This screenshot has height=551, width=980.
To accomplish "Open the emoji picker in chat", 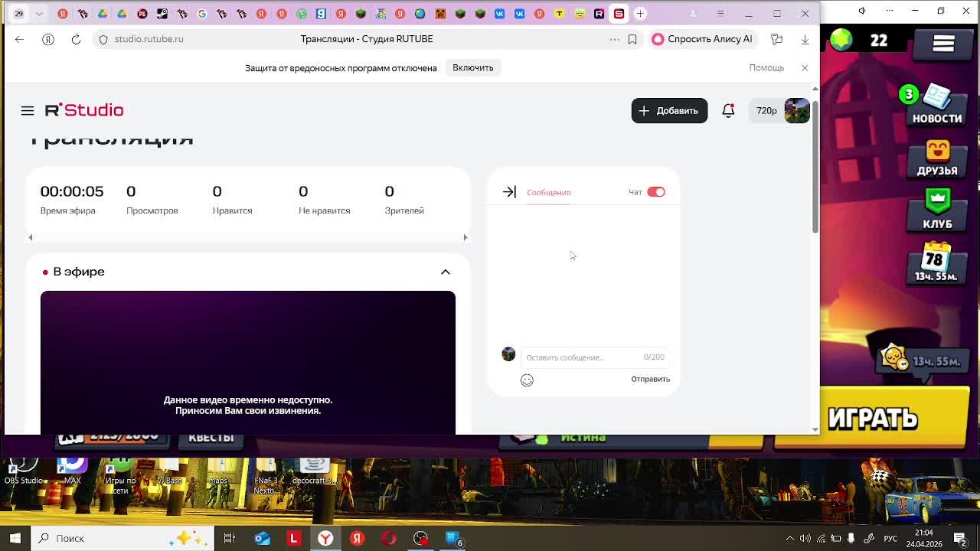I will 527,380.
